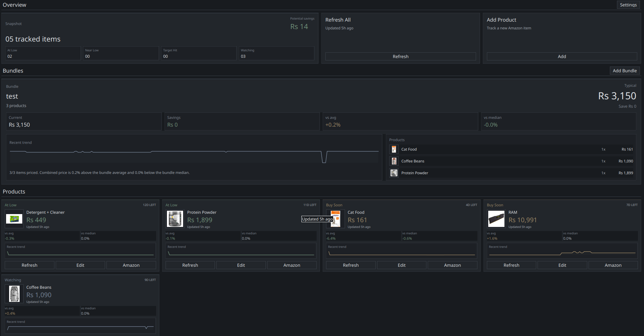The image size is (644, 336).
Task: Open Amazon page for Cat Food
Action: tap(452, 265)
